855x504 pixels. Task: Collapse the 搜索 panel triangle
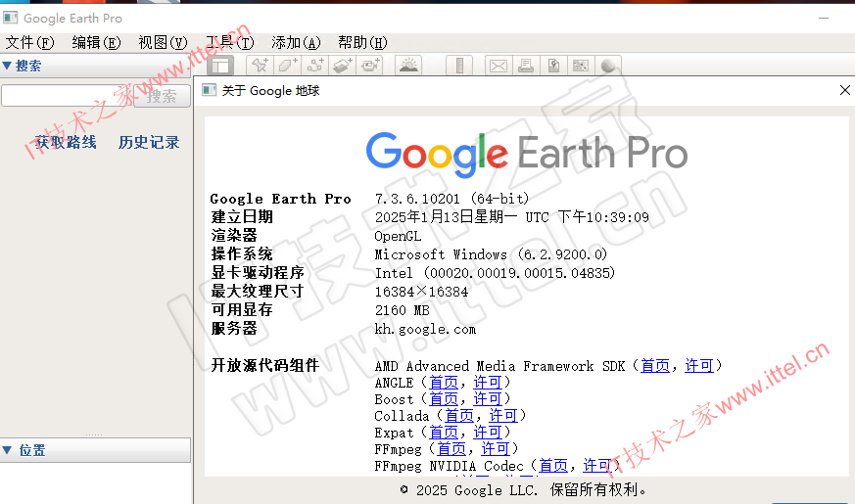[7, 66]
